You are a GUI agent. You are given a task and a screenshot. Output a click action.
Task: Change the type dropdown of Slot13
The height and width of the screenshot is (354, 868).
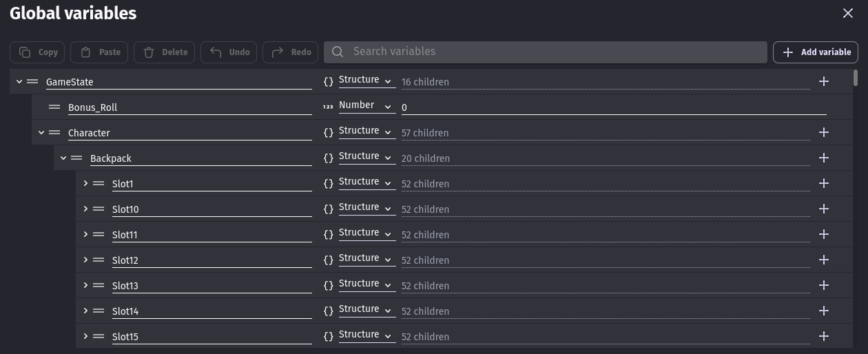[x=366, y=284]
